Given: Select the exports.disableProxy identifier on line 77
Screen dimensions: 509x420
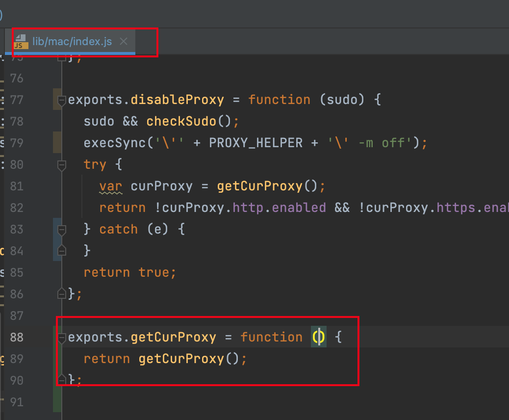Looking at the screenshot, I should point(146,99).
